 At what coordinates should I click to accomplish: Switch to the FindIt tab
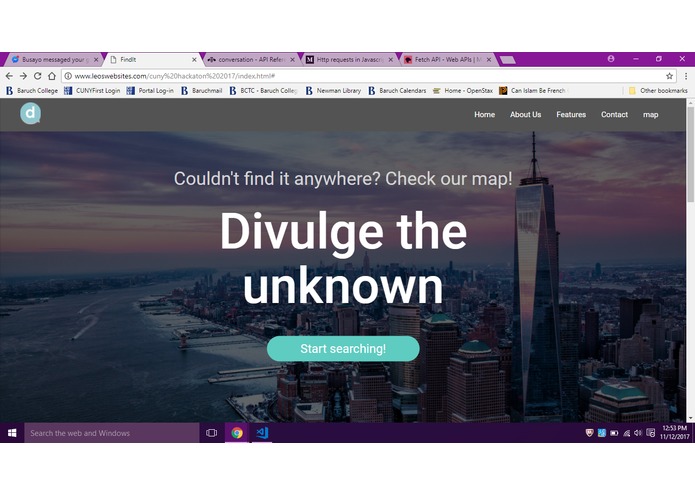(153, 59)
